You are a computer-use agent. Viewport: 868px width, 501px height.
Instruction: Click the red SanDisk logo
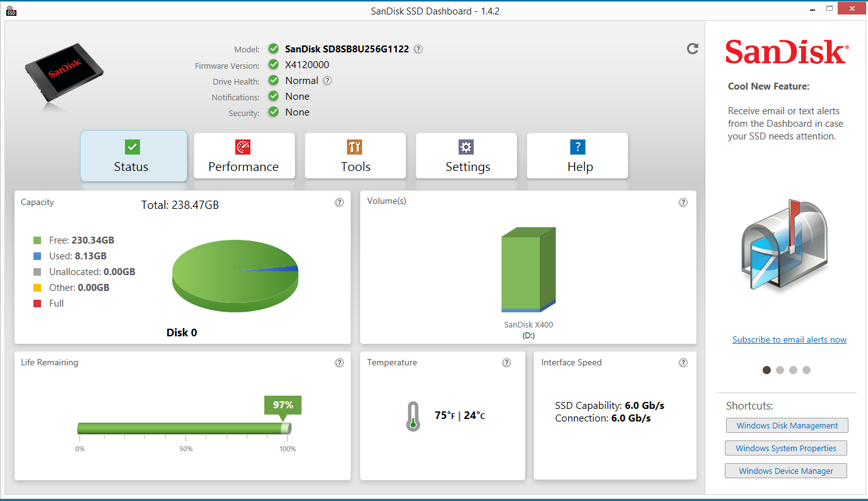[x=787, y=52]
